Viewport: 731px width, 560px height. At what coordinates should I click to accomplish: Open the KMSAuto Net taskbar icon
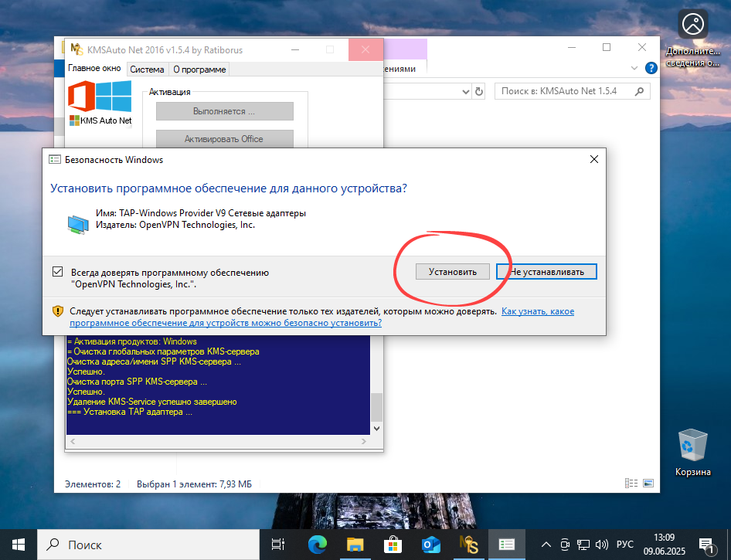468,545
